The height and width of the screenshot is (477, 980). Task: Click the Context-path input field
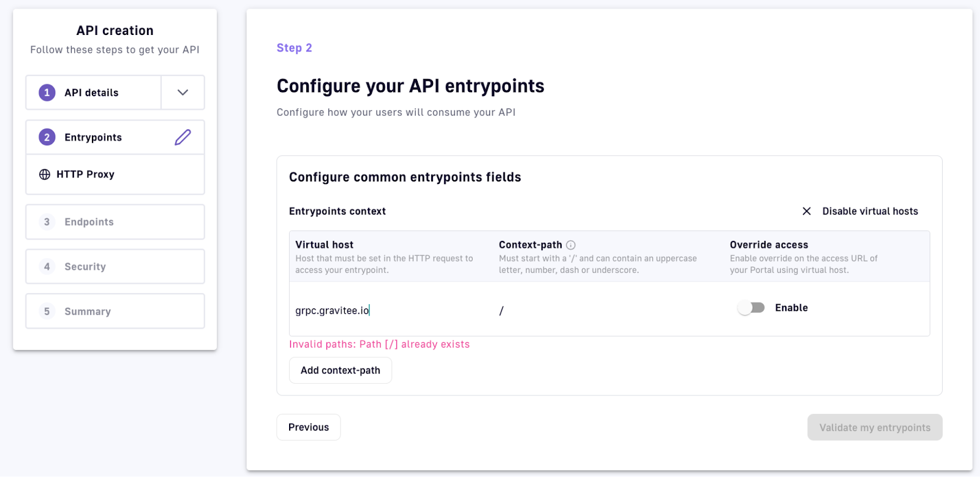(x=606, y=311)
